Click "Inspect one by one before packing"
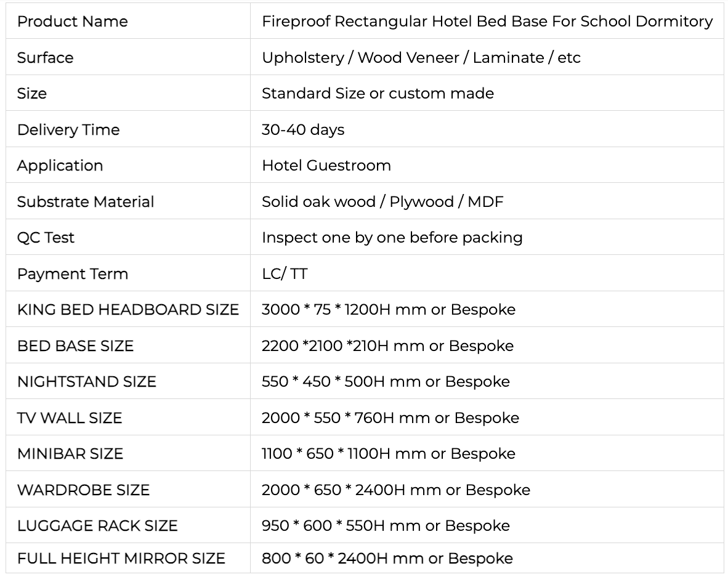The image size is (728, 577). click(392, 238)
